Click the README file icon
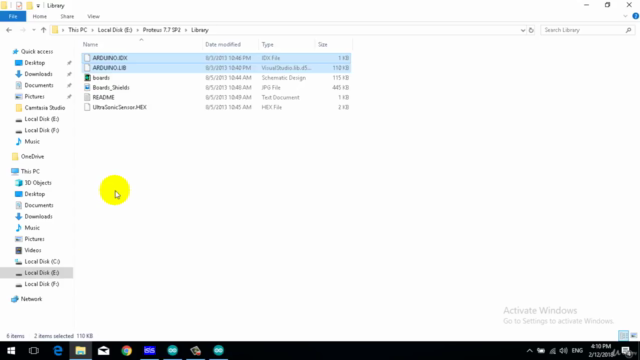This screenshot has width=640, height=360. click(87, 97)
